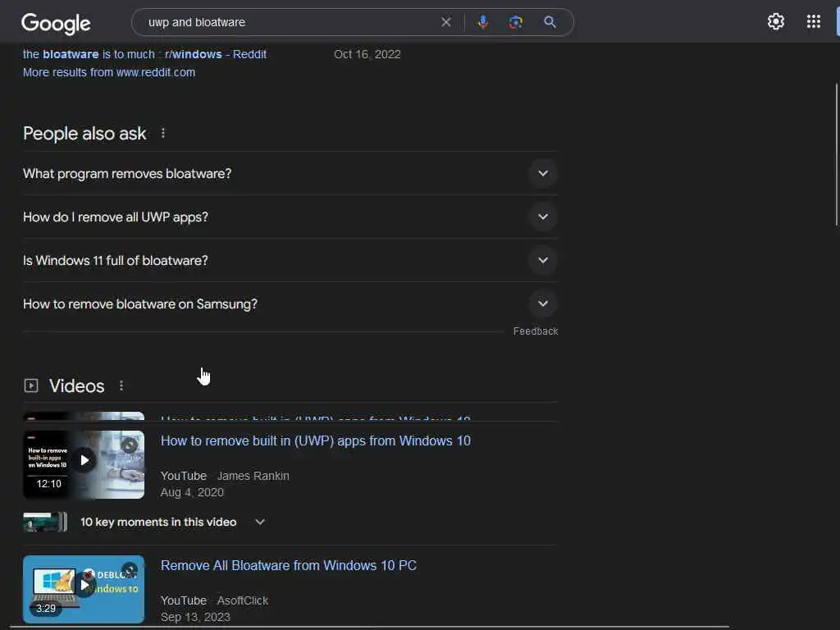Viewport: 840px width, 630px height.
Task: Clear the search box with the X icon
Action: (x=445, y=22)
